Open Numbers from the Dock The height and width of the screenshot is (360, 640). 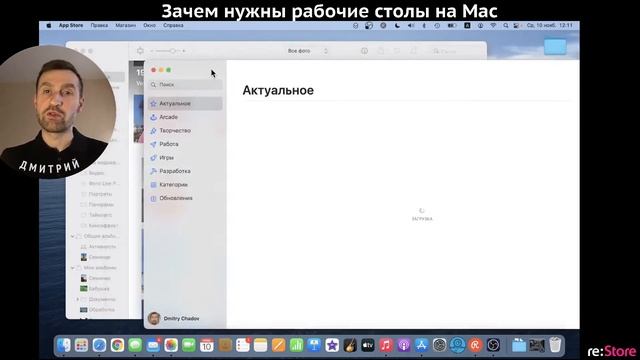coord(296,345)
